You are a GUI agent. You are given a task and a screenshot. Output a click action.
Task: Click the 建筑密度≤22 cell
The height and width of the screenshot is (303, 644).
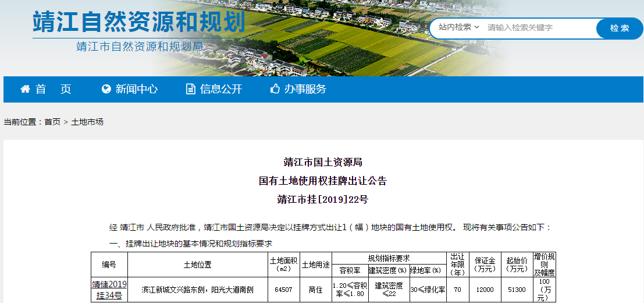pos(389,290)
